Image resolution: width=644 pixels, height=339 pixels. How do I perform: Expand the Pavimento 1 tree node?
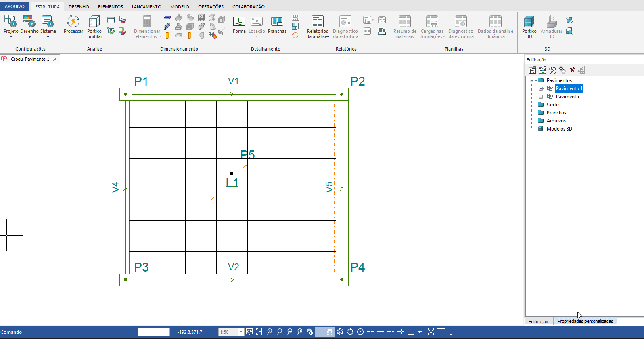pyautogui.click(x=541, y=88)
